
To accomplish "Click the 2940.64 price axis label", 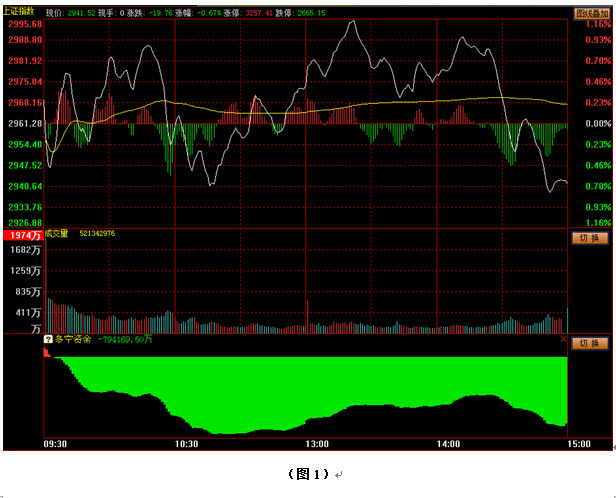I will tap(25, 186).
